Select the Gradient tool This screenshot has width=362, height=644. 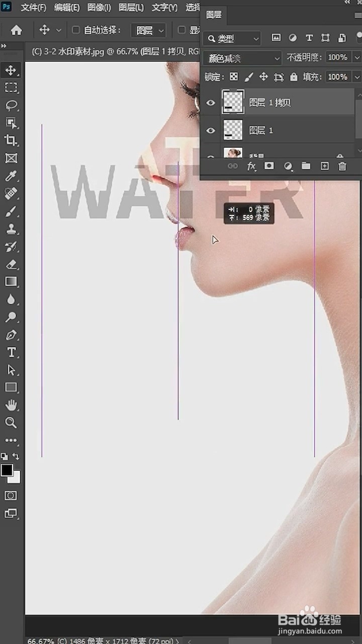[x=11, y=282]
